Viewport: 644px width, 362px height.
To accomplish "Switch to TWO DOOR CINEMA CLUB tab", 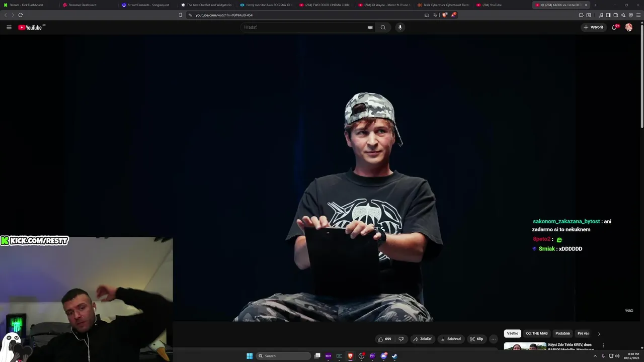I will pos(325,5).
